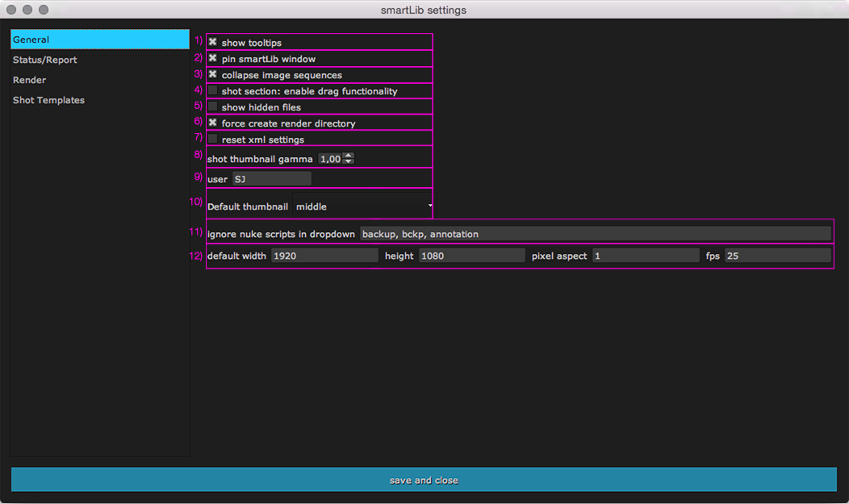Click the save and close button
Viewport: 849px width, 504px height.
424,480
